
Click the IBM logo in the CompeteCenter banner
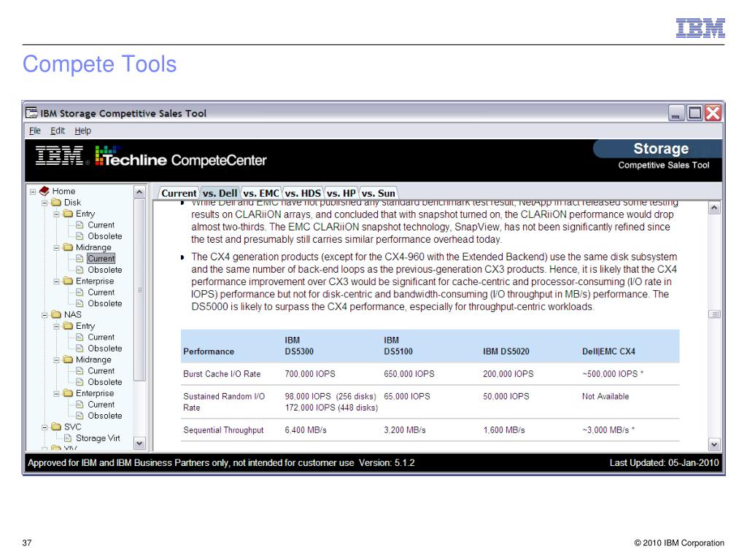tap(60, 156)
